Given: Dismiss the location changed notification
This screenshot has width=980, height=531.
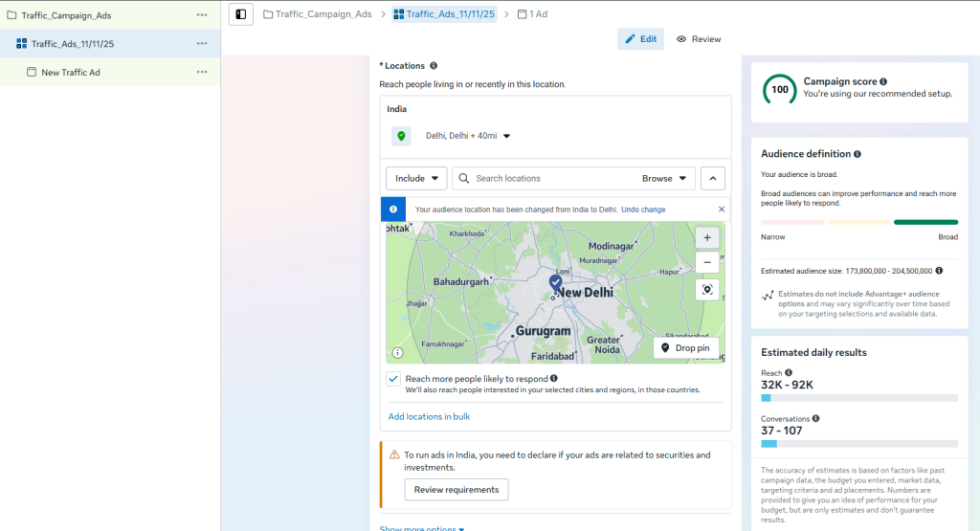Looking at the screenshot, I should coord(722,210).
